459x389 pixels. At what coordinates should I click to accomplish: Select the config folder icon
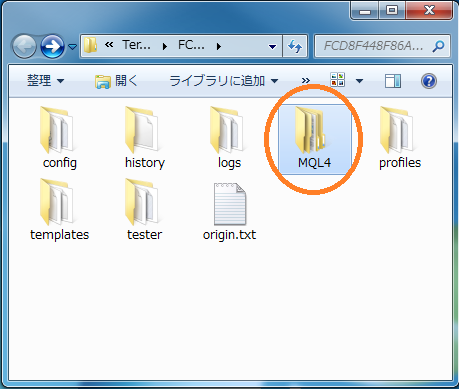coord(57,130)
